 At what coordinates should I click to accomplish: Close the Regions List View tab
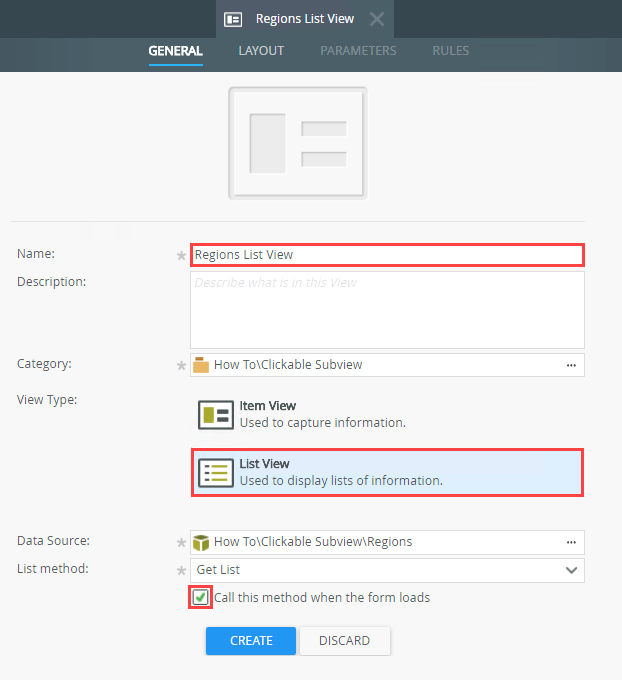pyautogui.click(x=377, y=19)
